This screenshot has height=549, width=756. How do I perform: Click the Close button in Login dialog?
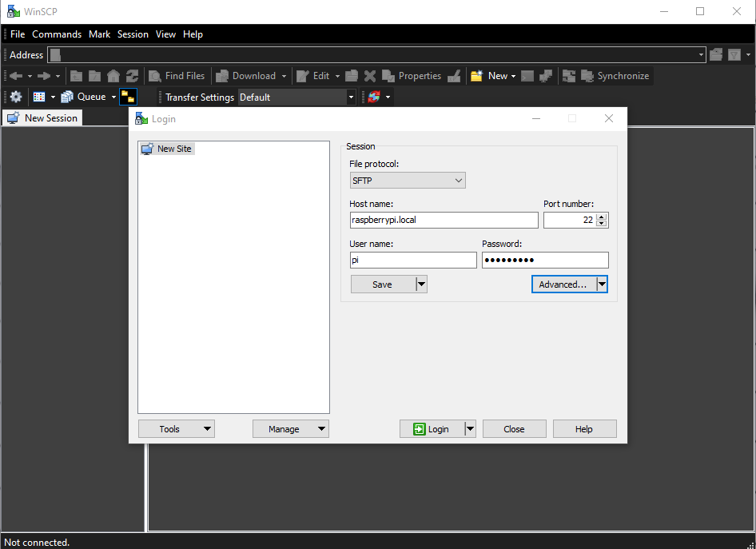pos(514,429)
